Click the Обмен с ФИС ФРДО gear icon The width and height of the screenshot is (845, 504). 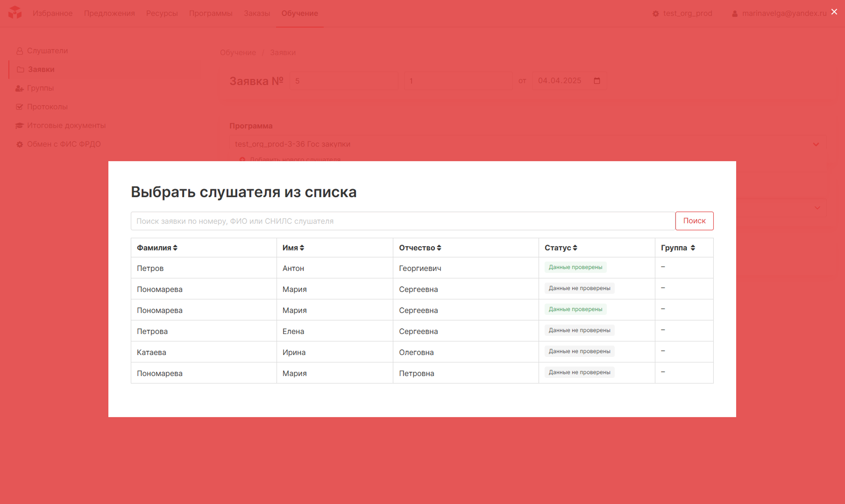[20, 144]
